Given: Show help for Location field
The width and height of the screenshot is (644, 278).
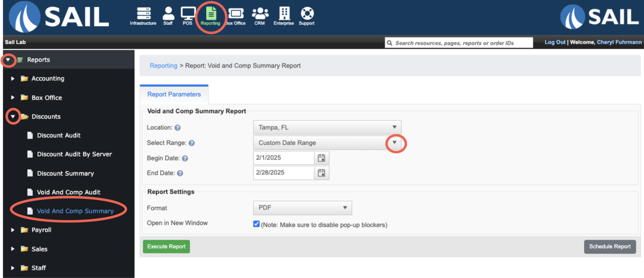Looking at the screenshot, I should pyautogui.click(x=177, y=128).
